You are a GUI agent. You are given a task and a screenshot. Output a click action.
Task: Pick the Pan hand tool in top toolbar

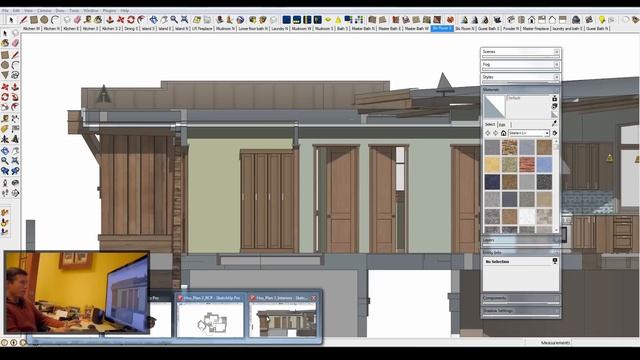(x=164, y=20)
